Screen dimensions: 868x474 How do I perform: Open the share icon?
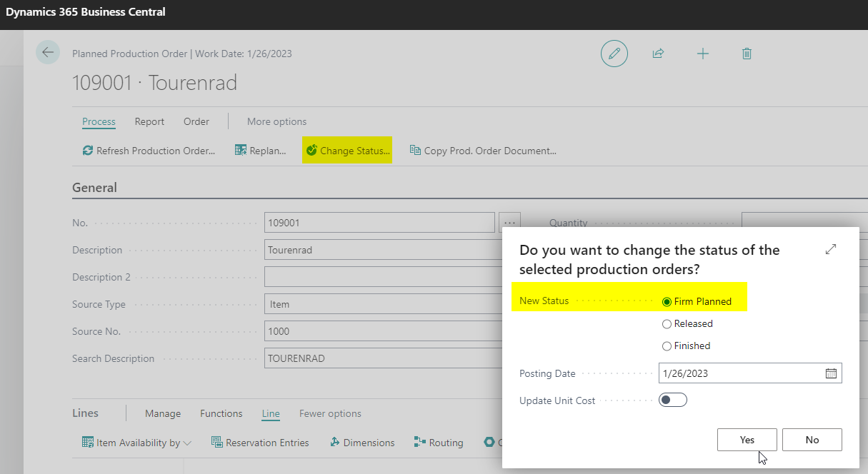pos(658,54)
